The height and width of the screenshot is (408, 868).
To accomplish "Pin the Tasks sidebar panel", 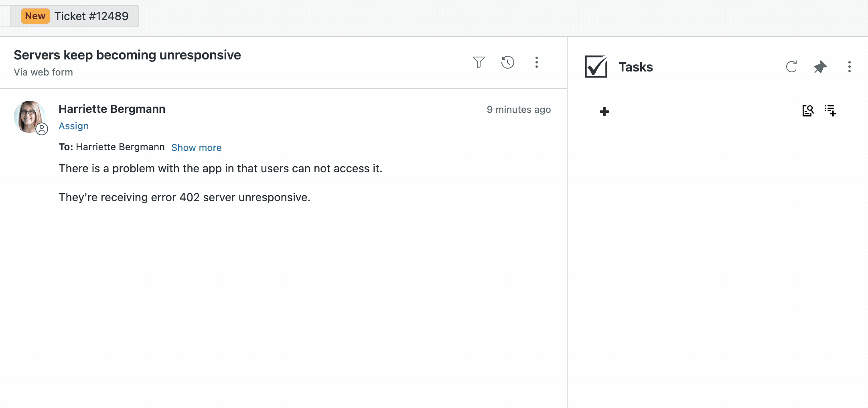I will tap(820, 67).
